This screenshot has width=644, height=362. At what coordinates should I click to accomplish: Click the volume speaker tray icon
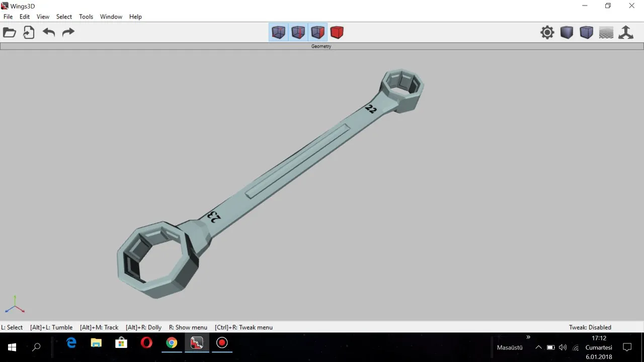pos(563,347)
